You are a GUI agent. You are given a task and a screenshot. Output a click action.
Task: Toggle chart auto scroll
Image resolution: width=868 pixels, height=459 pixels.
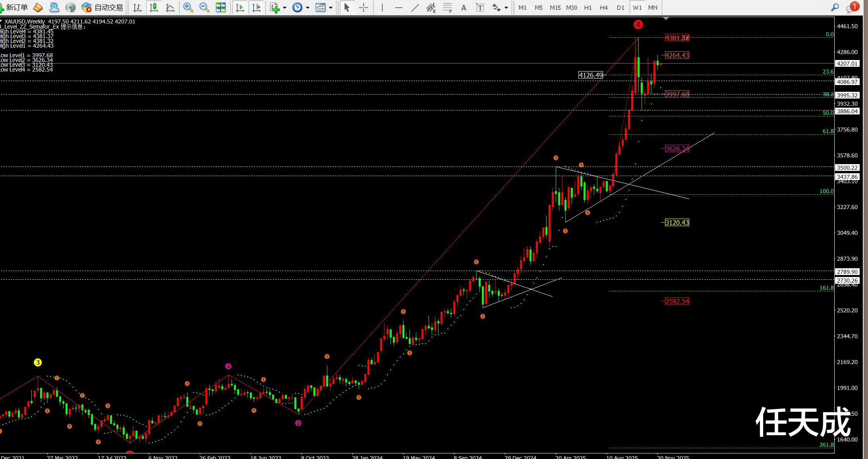point(240,8)
